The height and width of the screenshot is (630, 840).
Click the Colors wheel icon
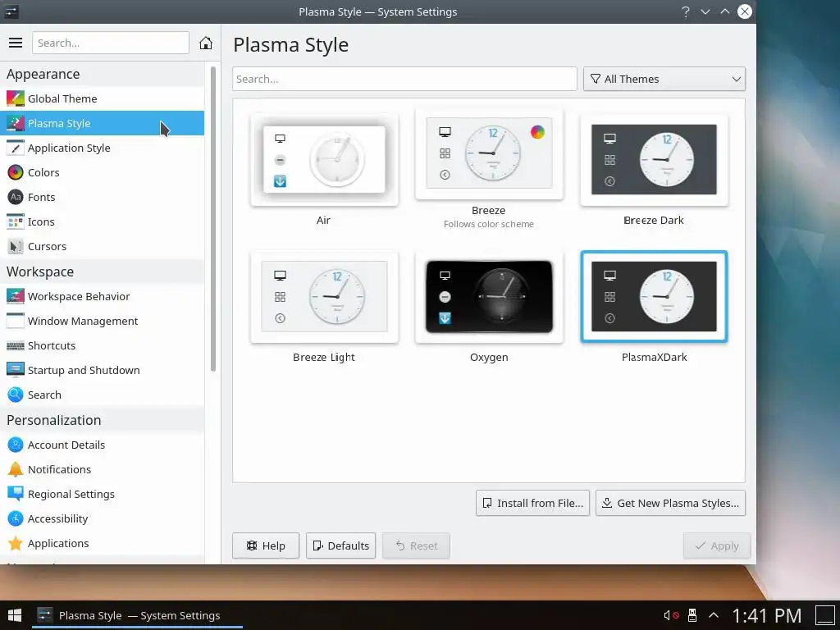15,172
